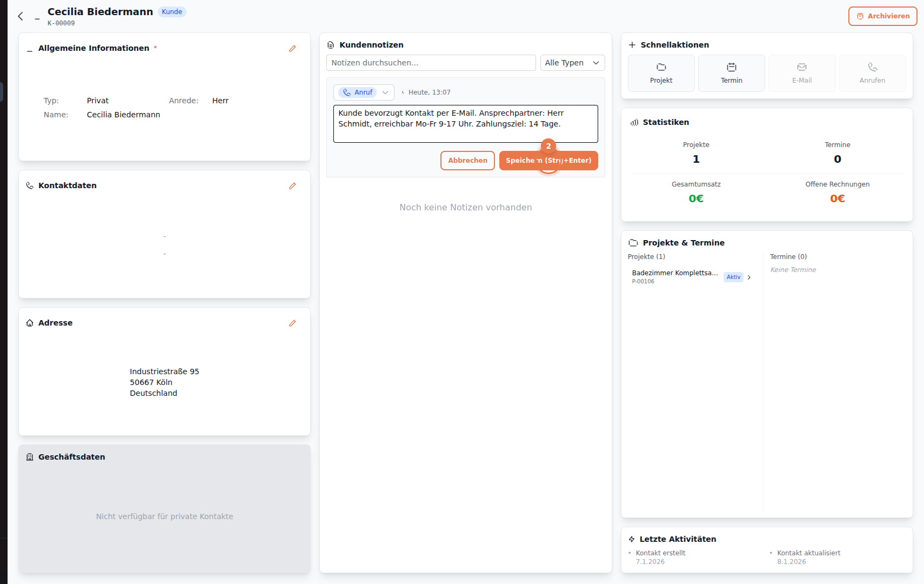The image size is (924, 584).
Task: Open the Anruf note type dropdown
Action: coord(364,92)
